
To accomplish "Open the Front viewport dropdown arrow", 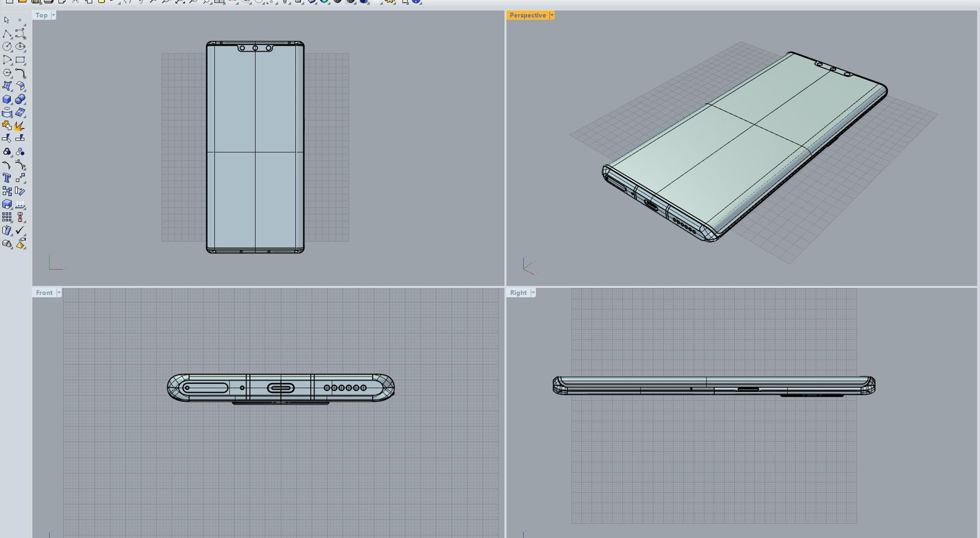I will (x=59, y=292).
